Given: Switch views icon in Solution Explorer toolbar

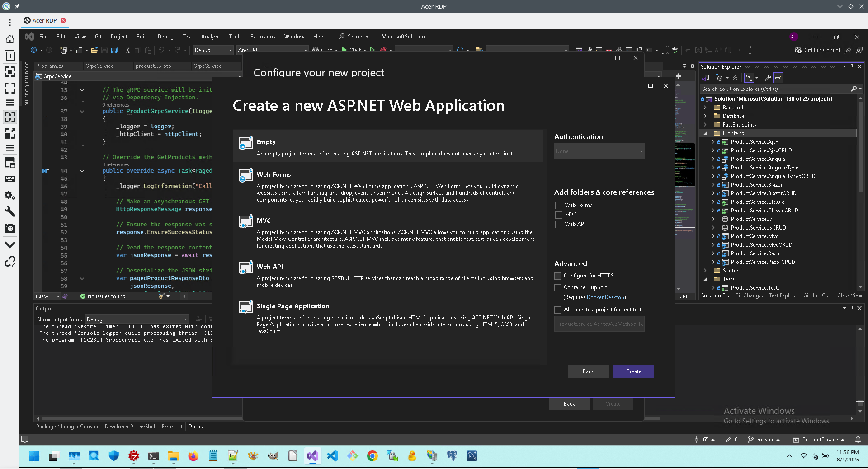Looking at the screenshot, I should point(705,78).
